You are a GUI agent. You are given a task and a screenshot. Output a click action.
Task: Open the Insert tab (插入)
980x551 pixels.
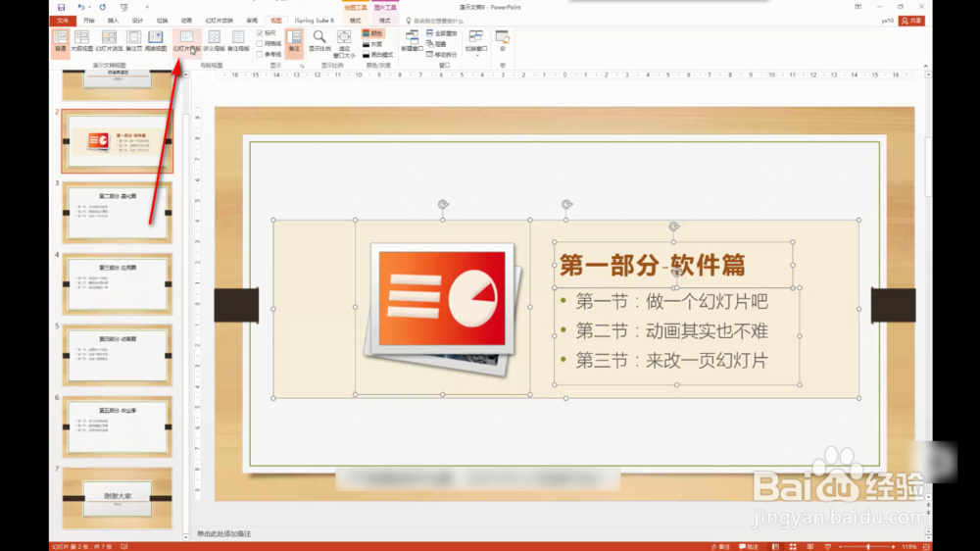[113, 21]
